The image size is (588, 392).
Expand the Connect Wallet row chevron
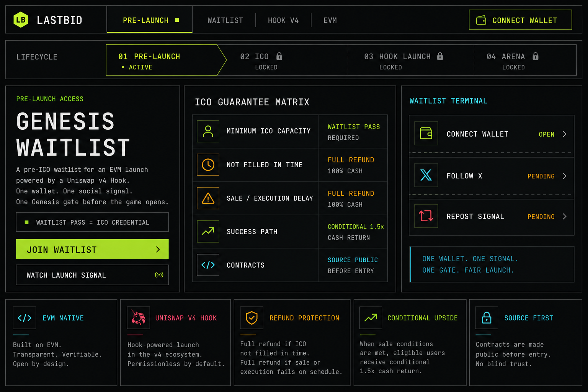click(x=565, y=134)
